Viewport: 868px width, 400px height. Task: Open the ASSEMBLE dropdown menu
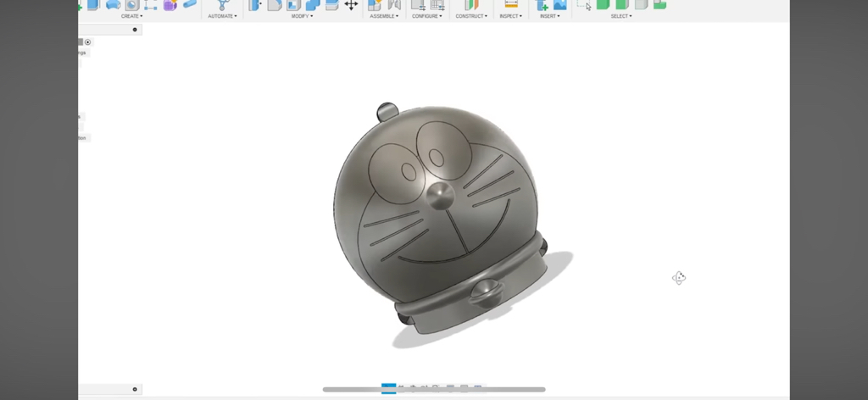tap(384, 16)
